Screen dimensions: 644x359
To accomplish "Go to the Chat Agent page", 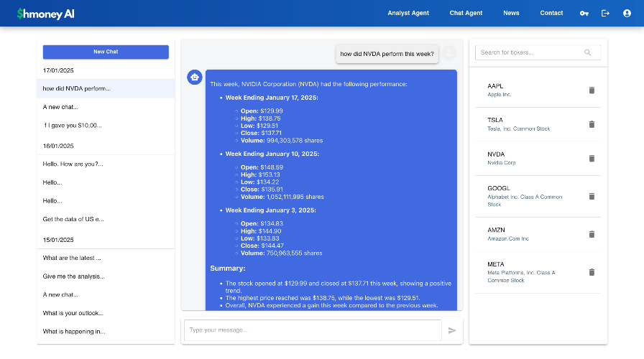I will click(466, 13).
